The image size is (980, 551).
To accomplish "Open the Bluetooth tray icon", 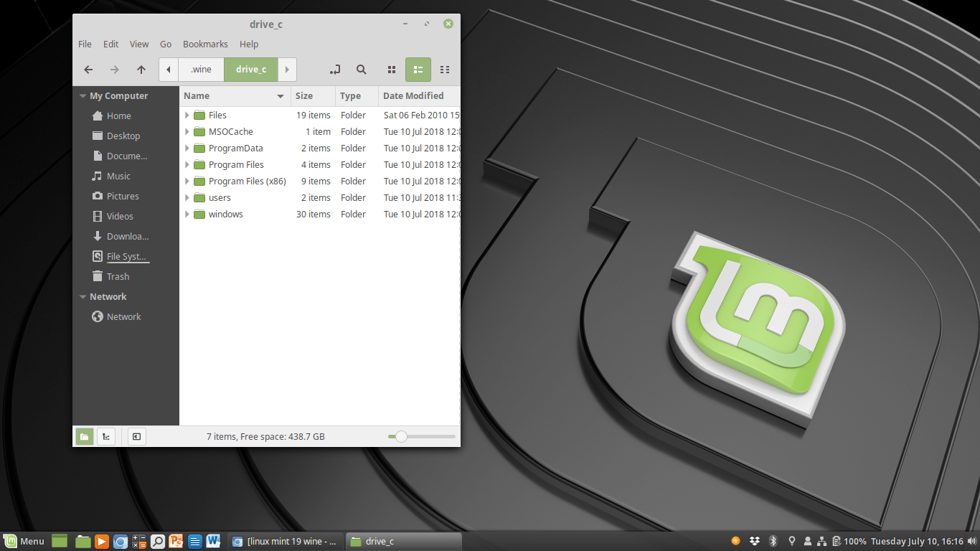I will [x=773, y=541].
